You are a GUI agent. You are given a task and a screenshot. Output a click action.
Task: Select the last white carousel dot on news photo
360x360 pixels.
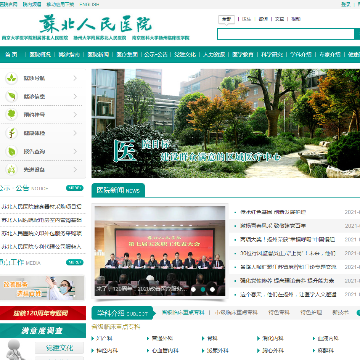pyautogui.click(x=212, y=289)
